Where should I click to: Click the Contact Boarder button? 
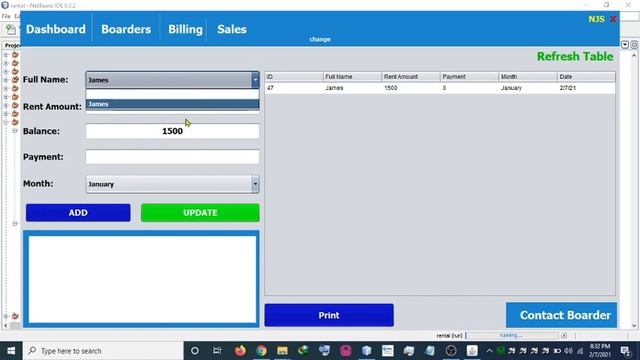[562, 315]
